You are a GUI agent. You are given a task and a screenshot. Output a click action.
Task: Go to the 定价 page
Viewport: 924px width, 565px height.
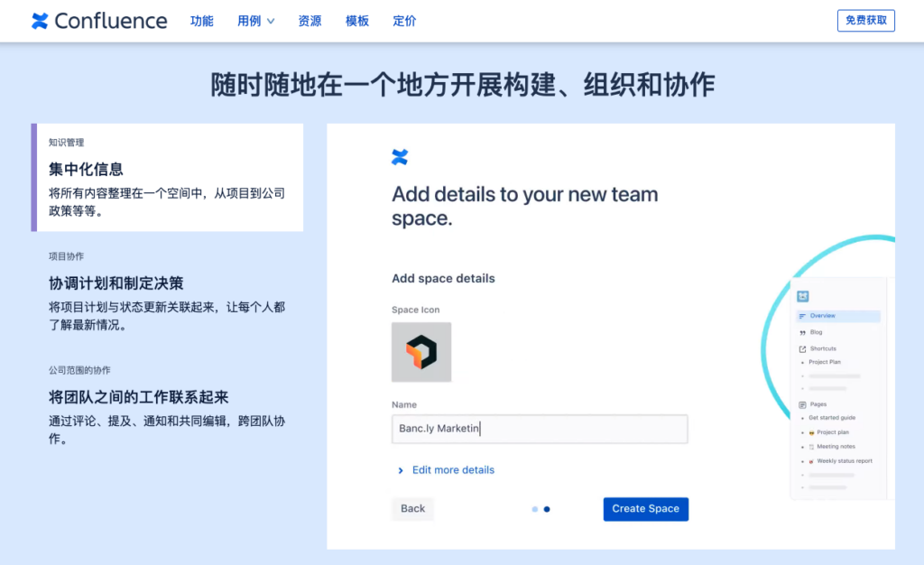(405, 21)
